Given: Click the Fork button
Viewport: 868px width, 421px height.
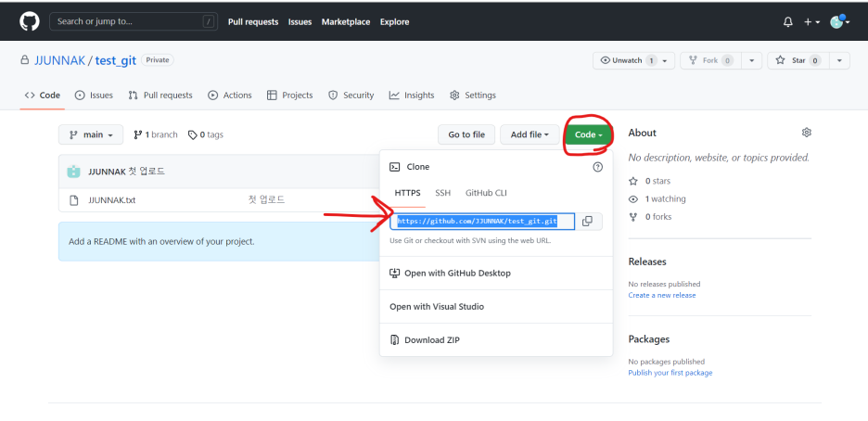Looking at the screenshot, I should coord(710,60).
